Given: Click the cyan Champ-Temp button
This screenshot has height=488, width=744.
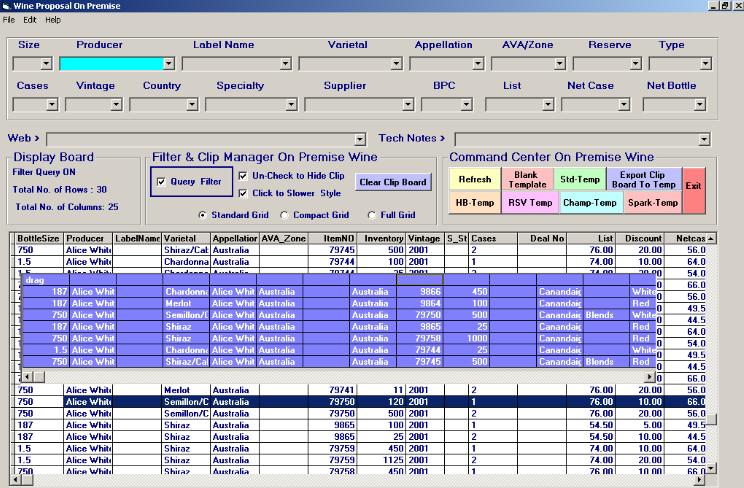Looking at the screenshot, I should [x=590, y=203].
